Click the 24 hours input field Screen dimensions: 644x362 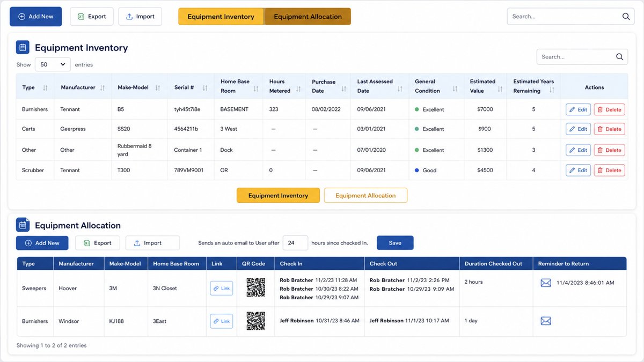tap(295, 243)
